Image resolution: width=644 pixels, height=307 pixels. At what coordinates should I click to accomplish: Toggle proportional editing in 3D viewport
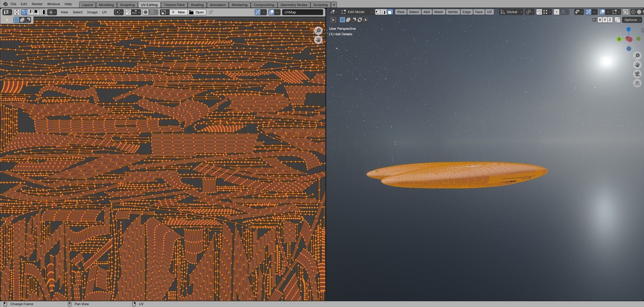[557, 12]
